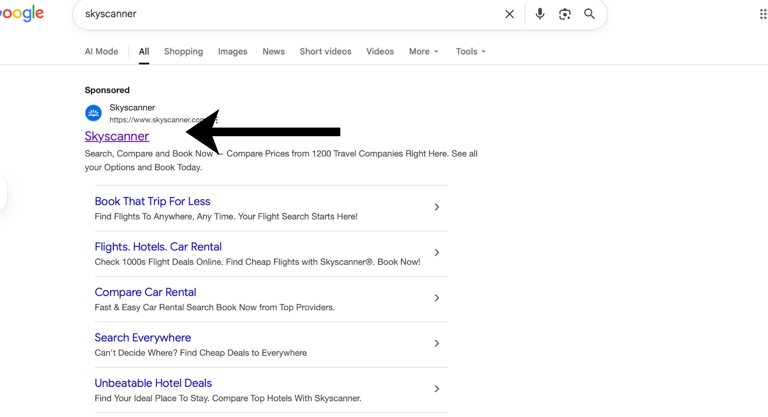Open the purple Skyscanner headline link
The width and height of the screenshot is (768, 417).
(x=117, y=136)
